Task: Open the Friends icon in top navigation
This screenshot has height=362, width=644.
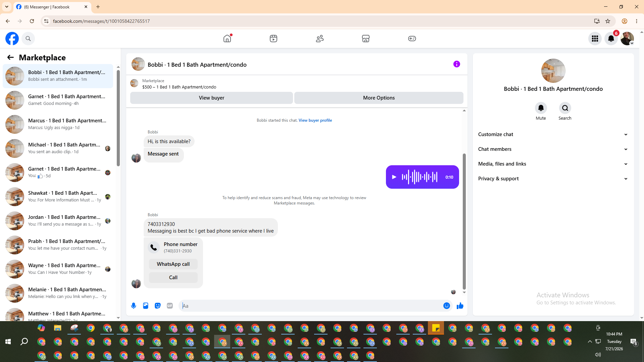Action: tap(320, 39)
